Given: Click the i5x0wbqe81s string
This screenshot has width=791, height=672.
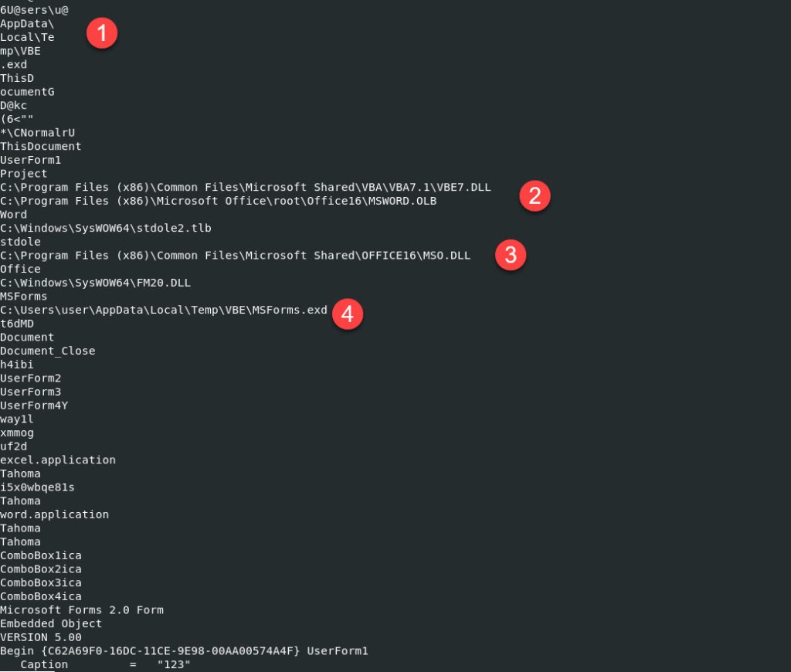Looking at the screenshot, I should [38, 487].
